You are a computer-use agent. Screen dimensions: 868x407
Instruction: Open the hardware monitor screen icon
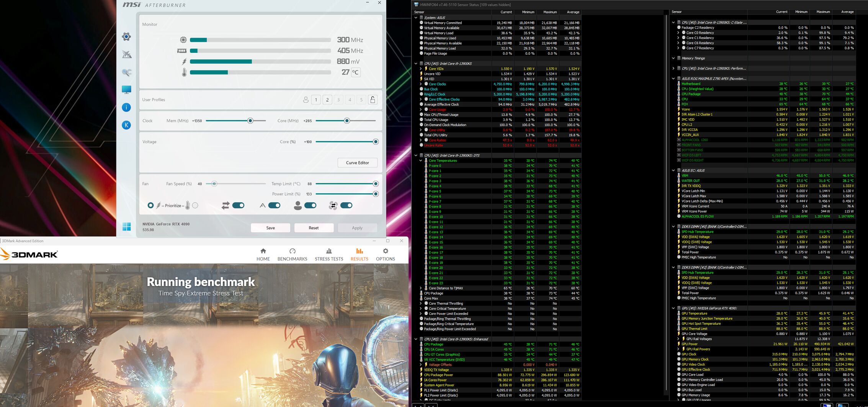(x=126, y=90)
